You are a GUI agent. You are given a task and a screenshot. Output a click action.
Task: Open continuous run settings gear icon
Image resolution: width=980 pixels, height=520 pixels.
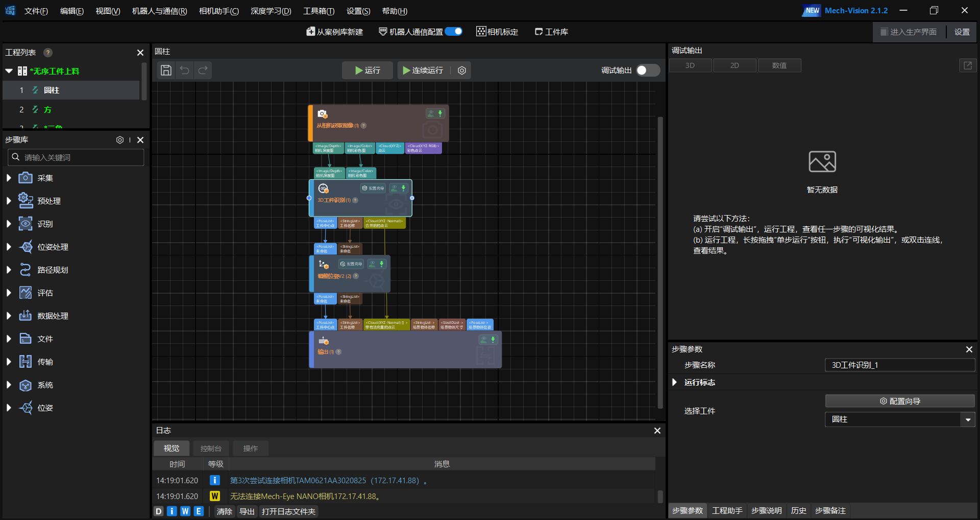pyautogui.click(x=462, y=70)
